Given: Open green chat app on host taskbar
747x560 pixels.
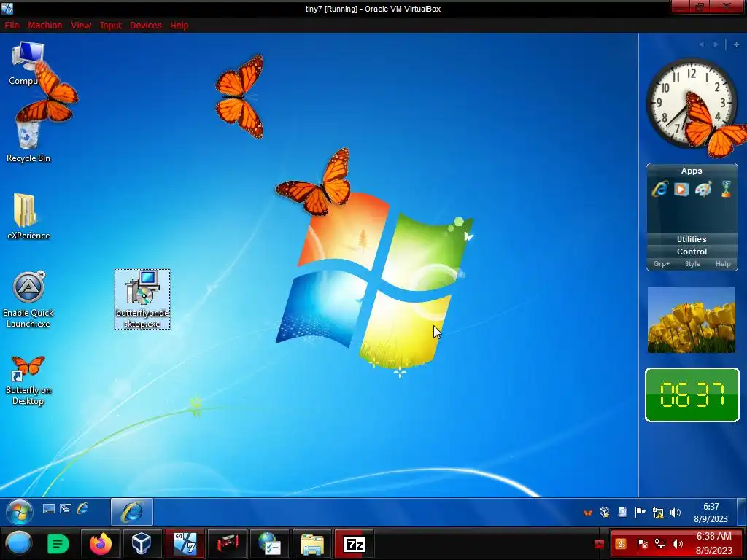Looking at the screenshot, I should [58, 543].
